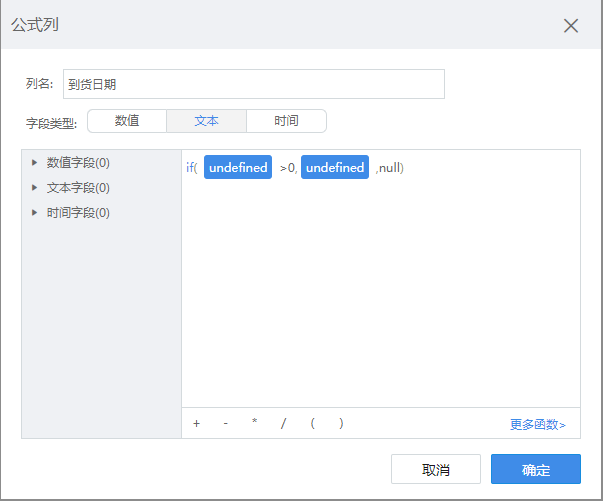
Task: Select second undefined tag in formula
Action: click(x=335, y=168)
